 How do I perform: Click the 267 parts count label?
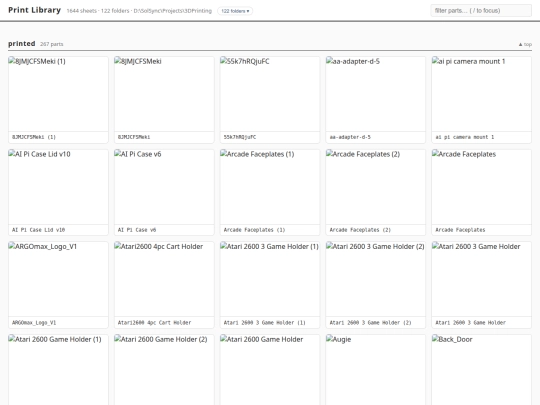[52, 44]
